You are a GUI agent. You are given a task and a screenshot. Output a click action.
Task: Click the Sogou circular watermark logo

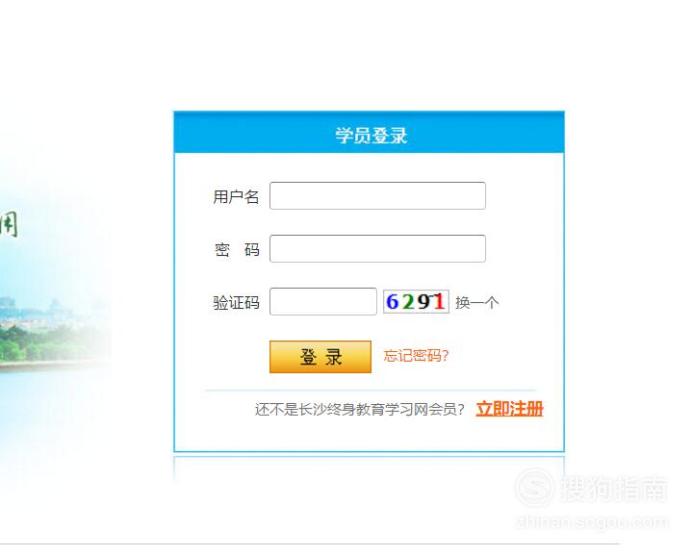tap(534, 488)
